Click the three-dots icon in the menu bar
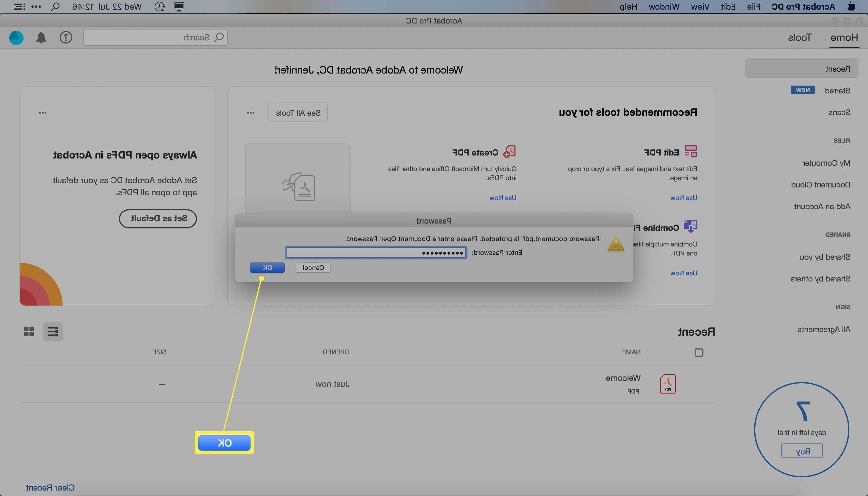 coord(36,7)
